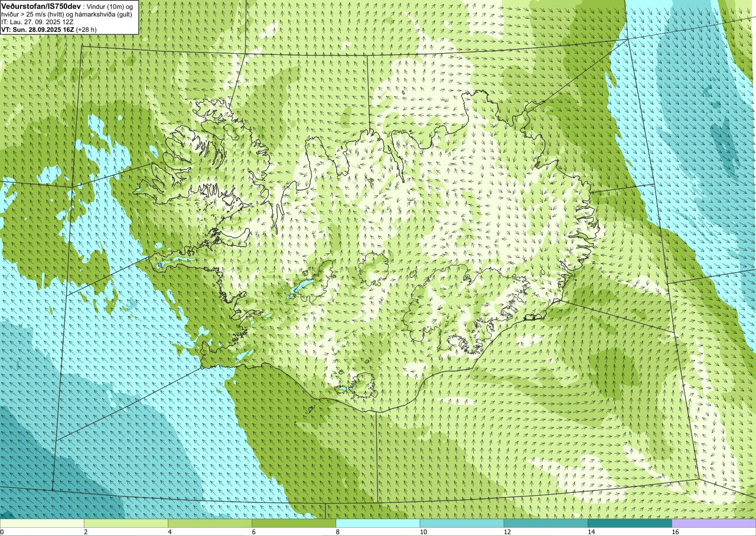The width and height of the screenshot is (756, 536).
Task: Pick the medium green 4–6 legend swatch
Action: [x=210, y=523]
